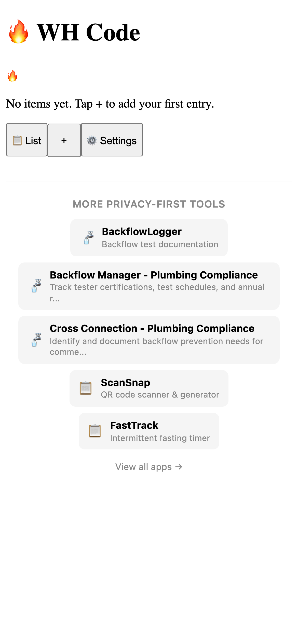Open the BackflowLogger app card
This screenshot has height=644, width=298.
[x=149, y=237]
